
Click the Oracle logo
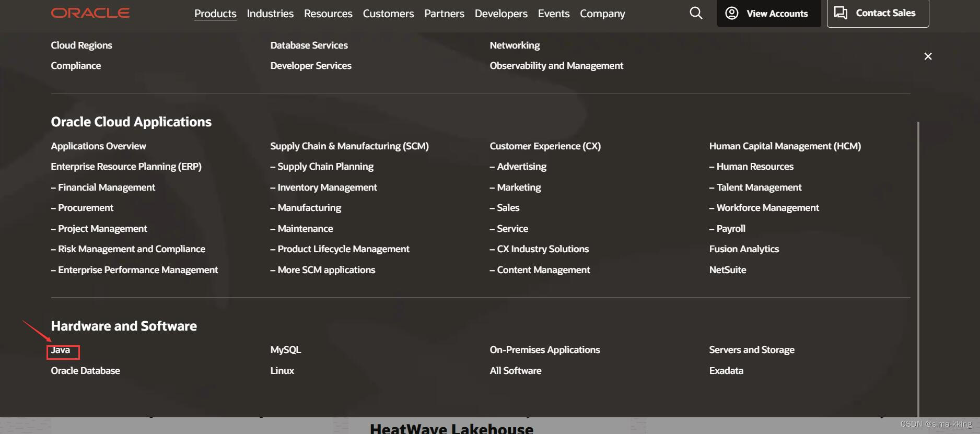pyautogui.click(x=90, y=13)
